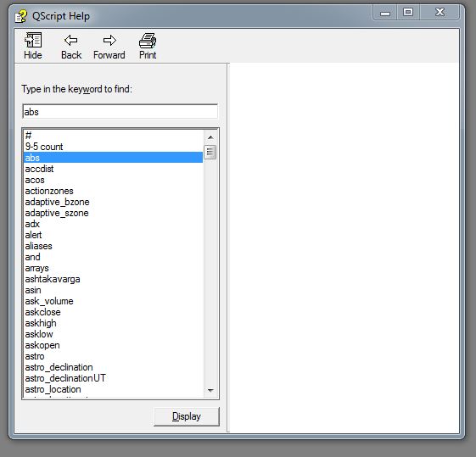Select highlighted 'abs' keyword
The width and height of the screenshot is (476, 457).
[113, 158]
